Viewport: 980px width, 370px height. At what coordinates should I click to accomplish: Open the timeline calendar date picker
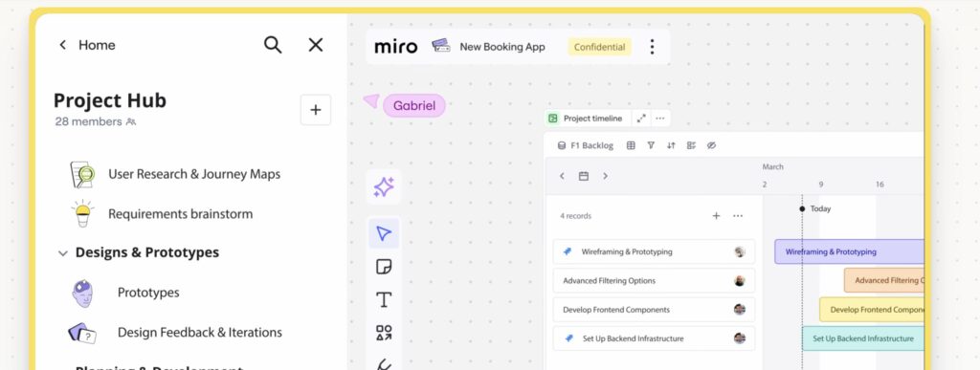point(583,176)
